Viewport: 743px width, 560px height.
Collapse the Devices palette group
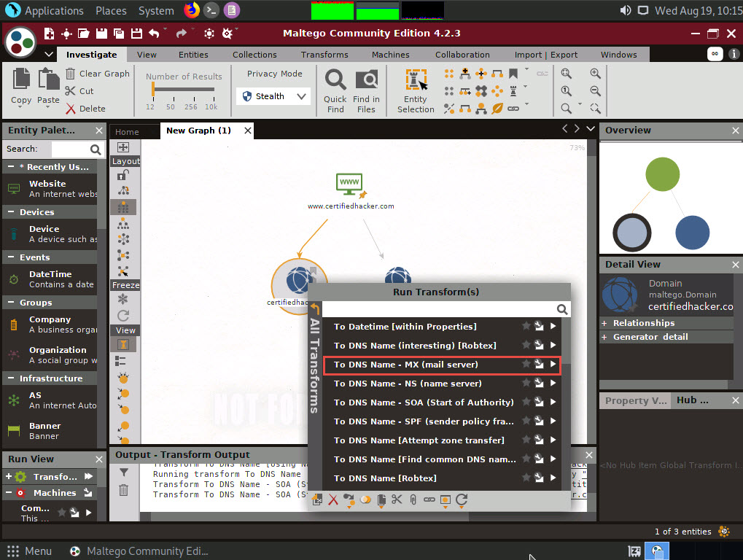click(10, 211)
